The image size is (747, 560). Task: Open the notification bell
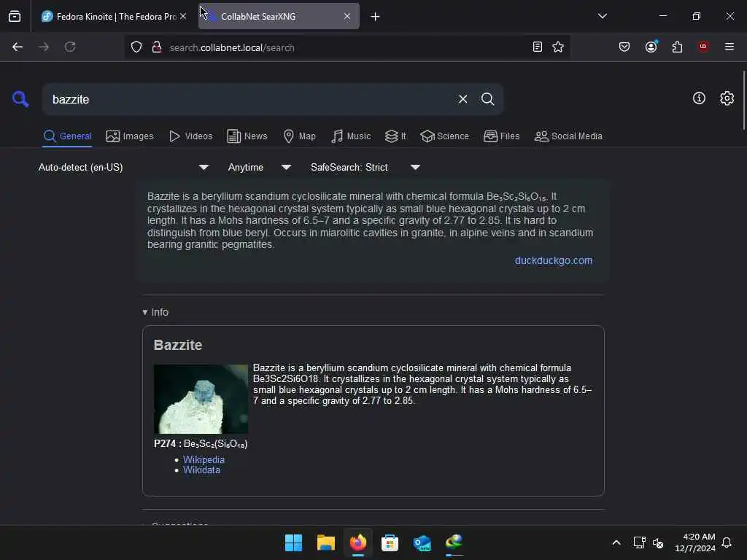[727, 542]
